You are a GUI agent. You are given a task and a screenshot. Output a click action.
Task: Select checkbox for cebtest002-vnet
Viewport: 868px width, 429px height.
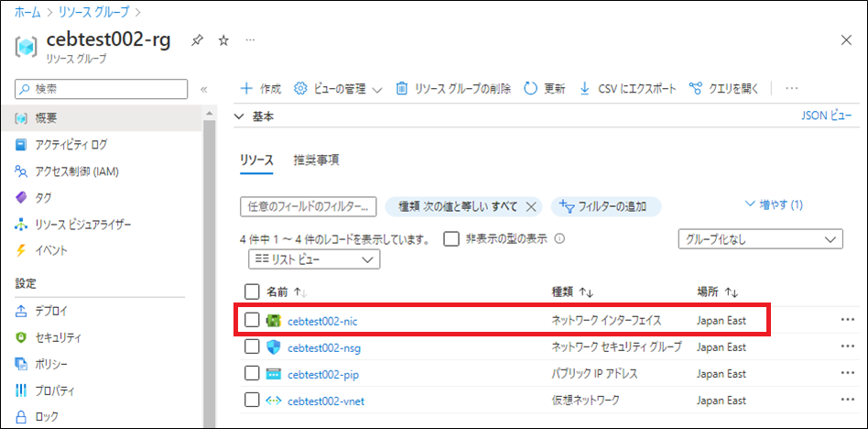click(252, 401)
